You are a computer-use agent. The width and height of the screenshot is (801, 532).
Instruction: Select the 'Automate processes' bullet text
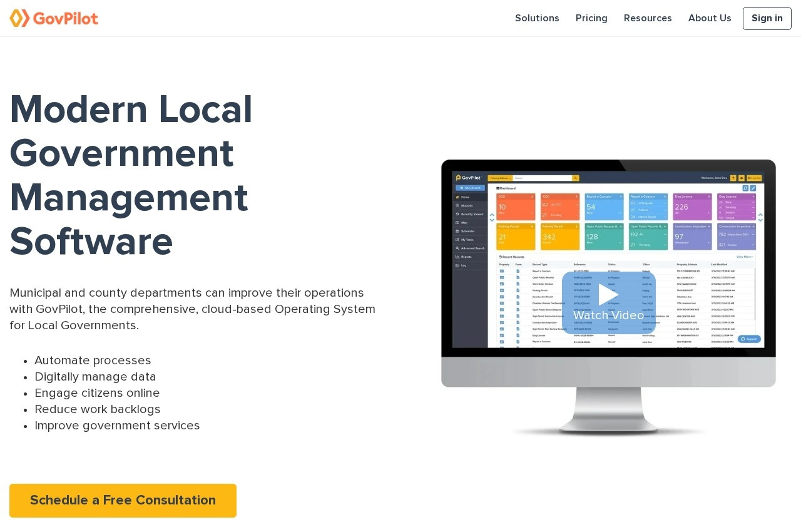(x=93, y=361)
